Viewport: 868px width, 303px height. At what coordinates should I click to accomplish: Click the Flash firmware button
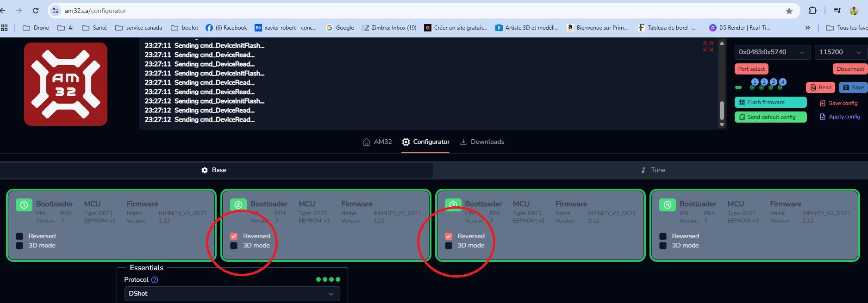770,102
